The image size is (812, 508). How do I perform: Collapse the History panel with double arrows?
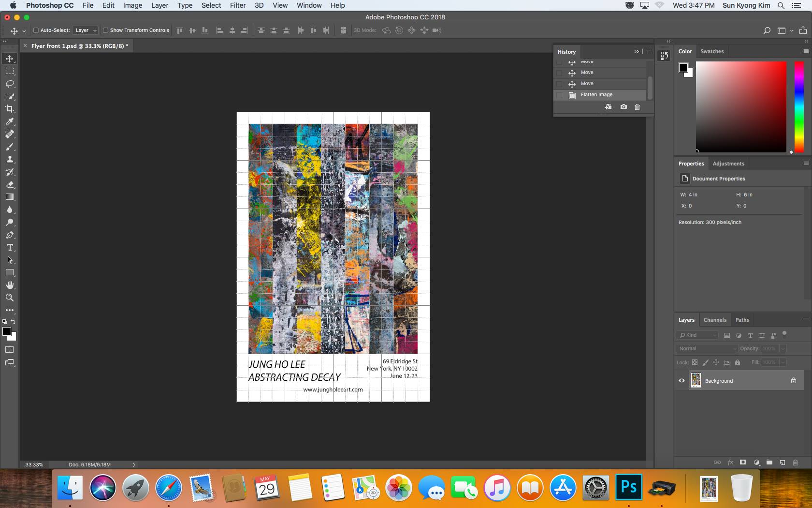pyautogui.click(x=636, y=52)
